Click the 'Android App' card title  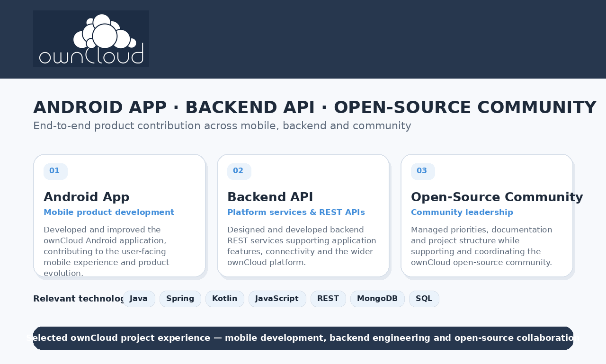(x=87, y=197)
